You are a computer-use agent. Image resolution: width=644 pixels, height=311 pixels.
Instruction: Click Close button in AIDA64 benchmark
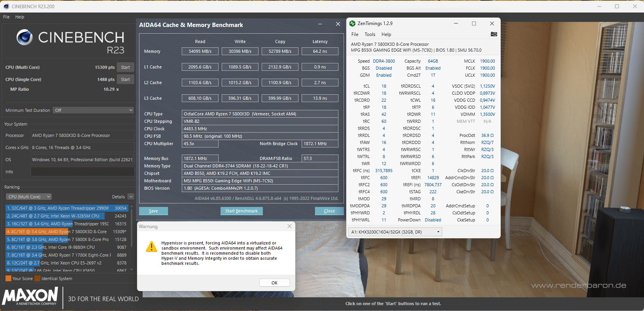point(329,211)
